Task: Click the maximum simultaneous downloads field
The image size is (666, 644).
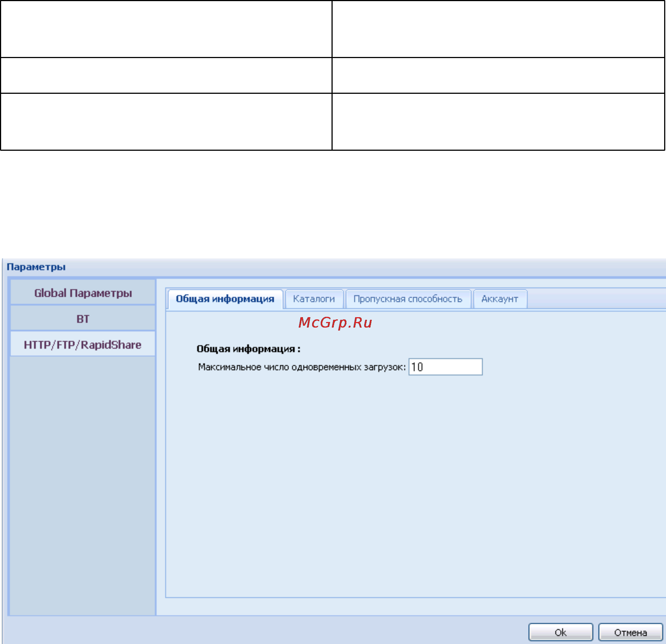Action: coord(445,367)
